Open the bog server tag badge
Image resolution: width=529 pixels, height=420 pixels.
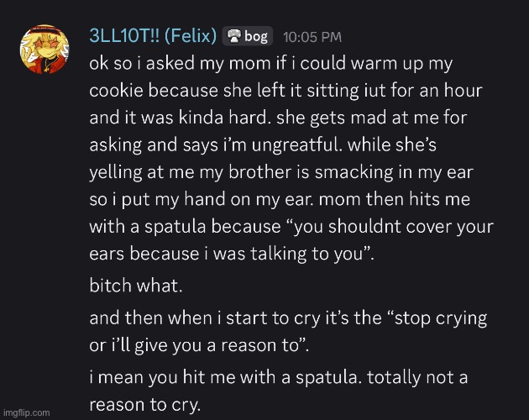248,36
